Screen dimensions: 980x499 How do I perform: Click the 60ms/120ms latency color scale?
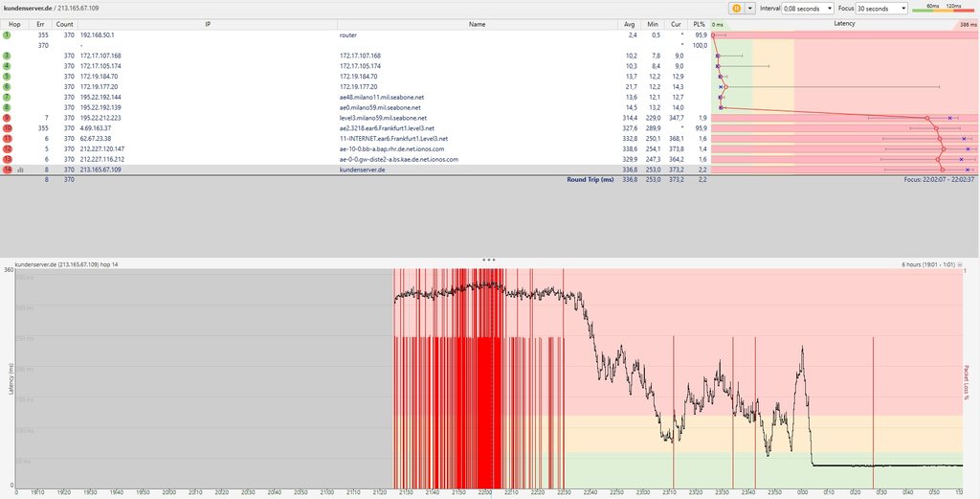tap(943, 8)
